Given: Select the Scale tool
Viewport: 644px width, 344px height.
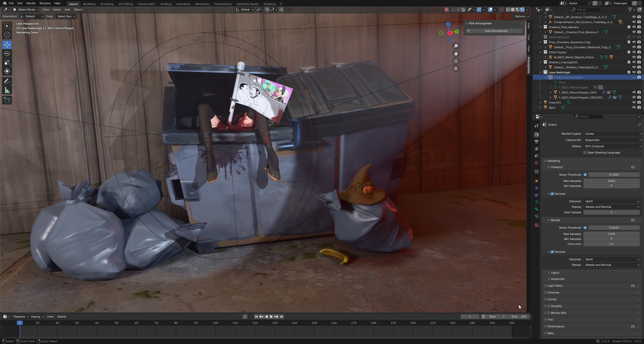Looking at the screenshot, I should pos(7,62).
